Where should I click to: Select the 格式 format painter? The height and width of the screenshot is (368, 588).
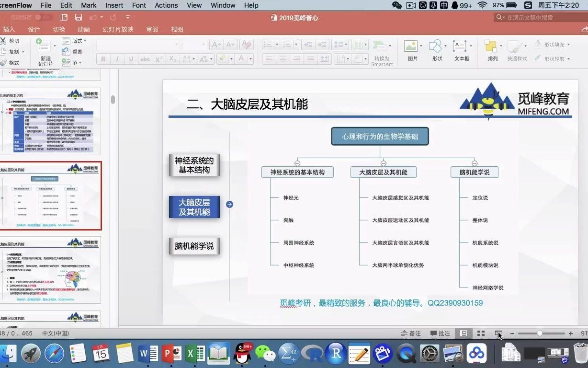tap(13, 63)
